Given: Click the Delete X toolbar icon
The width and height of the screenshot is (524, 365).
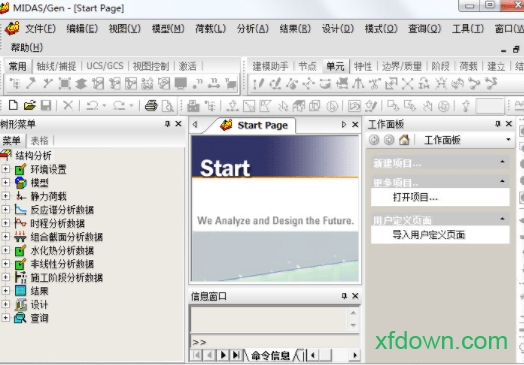Looking at the screenshot, I should coord(68,106).
